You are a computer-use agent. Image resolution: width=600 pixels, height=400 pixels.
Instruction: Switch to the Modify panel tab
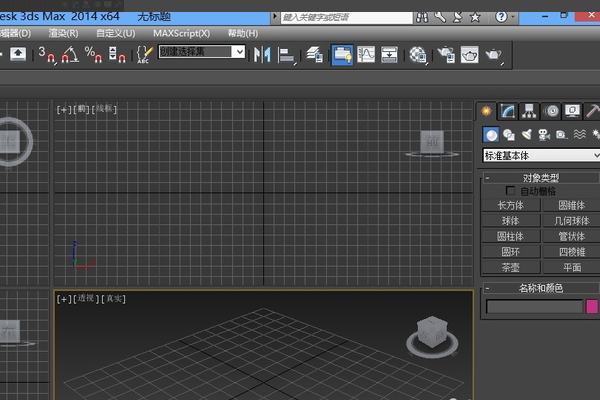508,111
